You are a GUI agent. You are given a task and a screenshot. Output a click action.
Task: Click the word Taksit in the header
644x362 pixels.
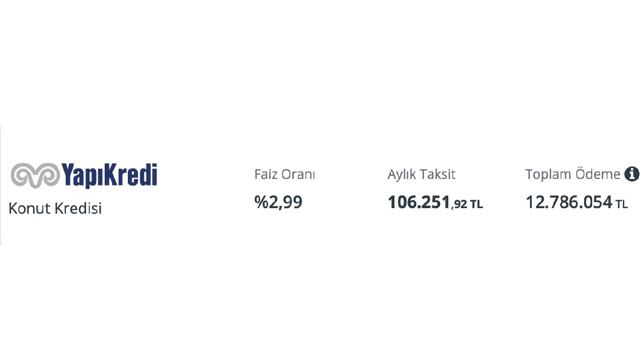(x=438, y=174)
